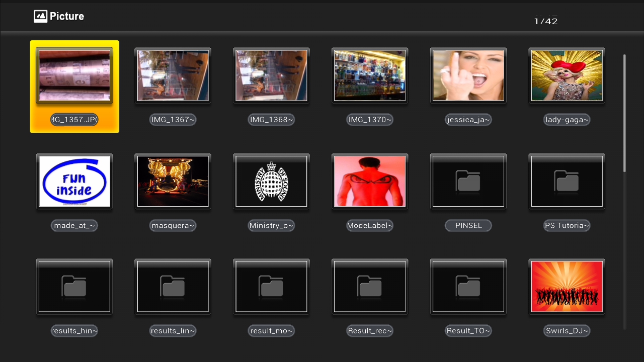Select the Swirls_DJ~ orange image
Image resolution: width=644 pixels, height=362 pixels.
click(x=567, y=287)
